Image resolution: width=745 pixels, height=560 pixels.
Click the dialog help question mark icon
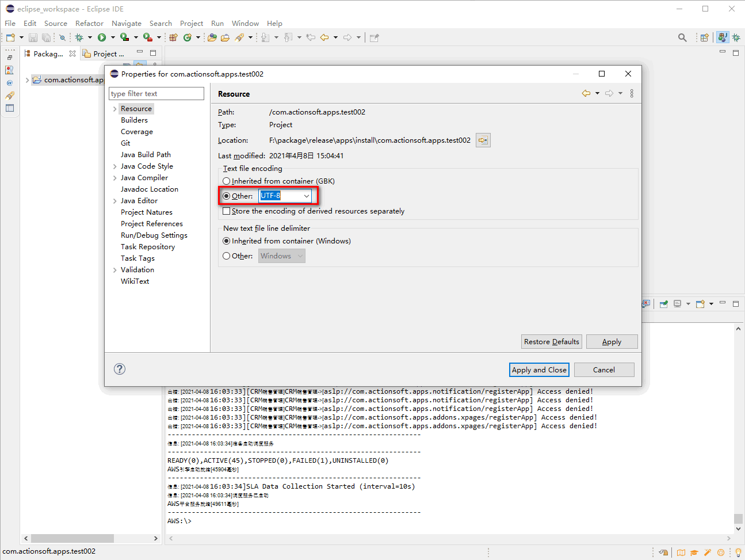click(120, 369)
